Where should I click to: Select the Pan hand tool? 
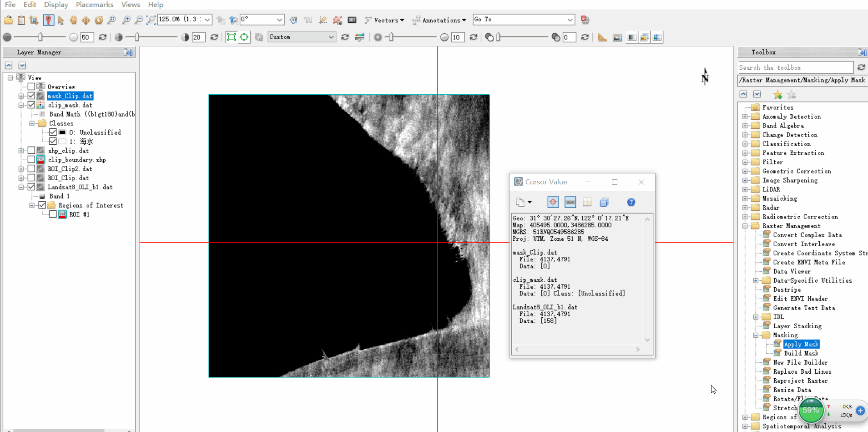click(x=73, y=20)
